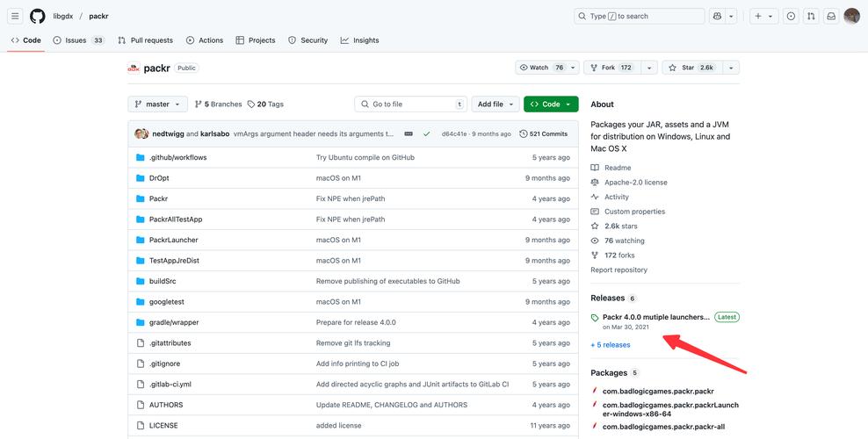Viewport: 868px width, 439px height.
Task: Open the issues icon in top header
Action: click(791, 16)
